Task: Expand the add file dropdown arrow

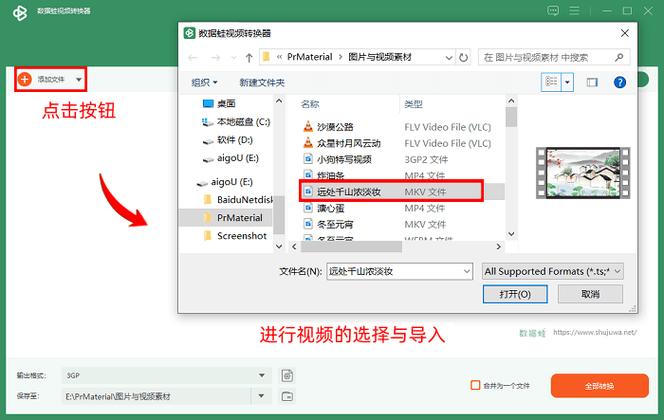Action: coord(79,79)
